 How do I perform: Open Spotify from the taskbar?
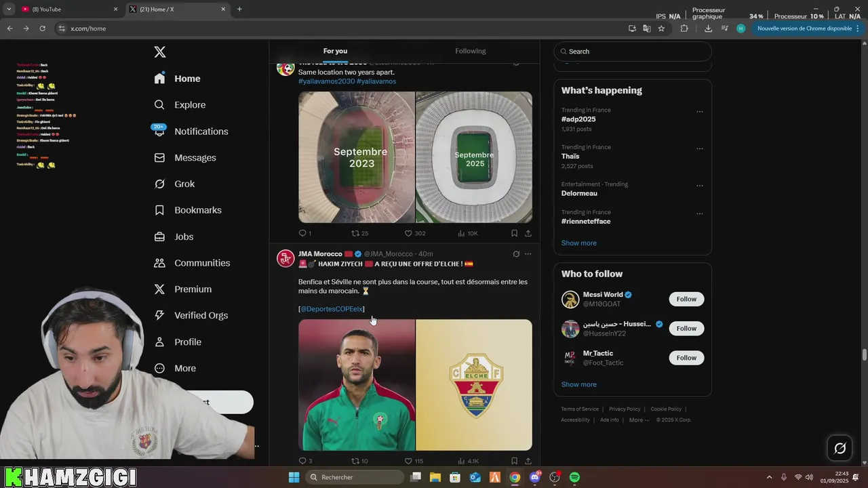574,477
